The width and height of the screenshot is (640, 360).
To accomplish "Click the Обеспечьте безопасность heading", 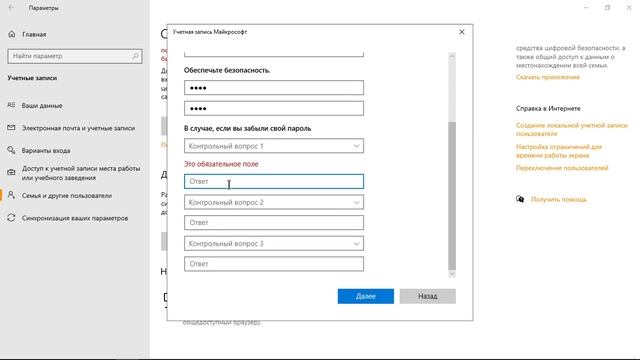I will coord(227,70).
